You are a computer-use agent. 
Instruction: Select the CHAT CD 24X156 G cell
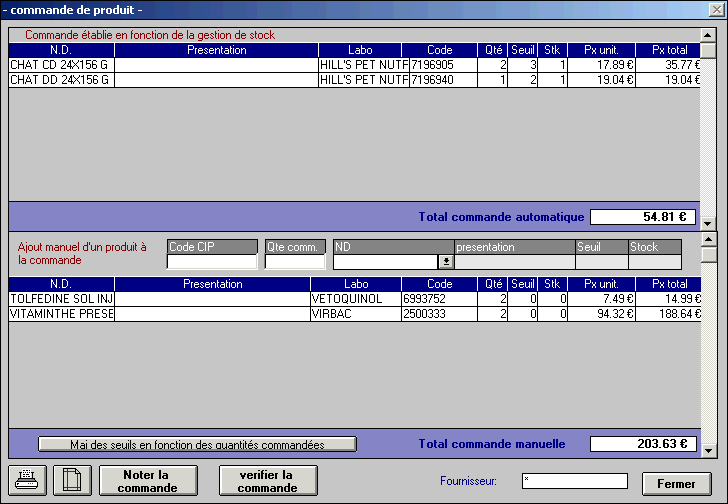(x=61, y=65)
